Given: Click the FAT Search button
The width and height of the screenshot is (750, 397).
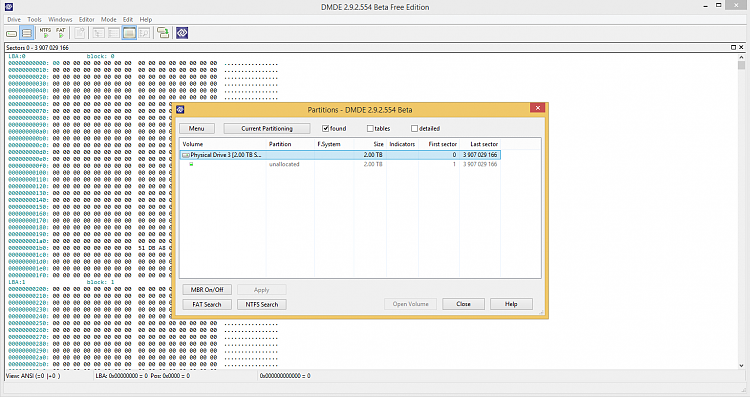Looking at the screenshot, I should click(x=207, y=304).
